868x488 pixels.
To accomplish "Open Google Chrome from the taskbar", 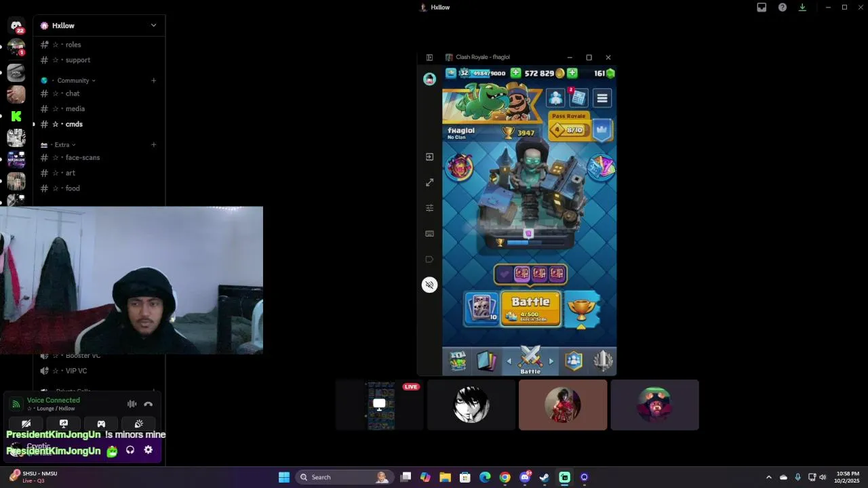I will click(x=505, y=477).
